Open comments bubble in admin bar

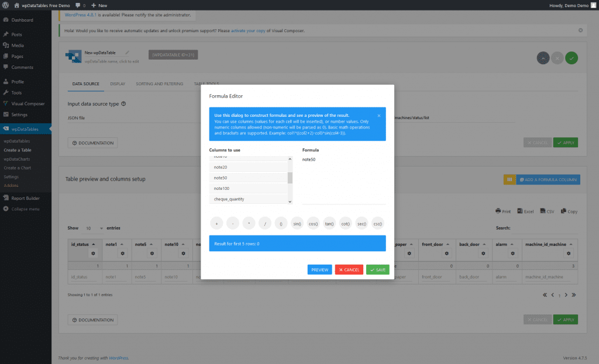pos(80,5)
